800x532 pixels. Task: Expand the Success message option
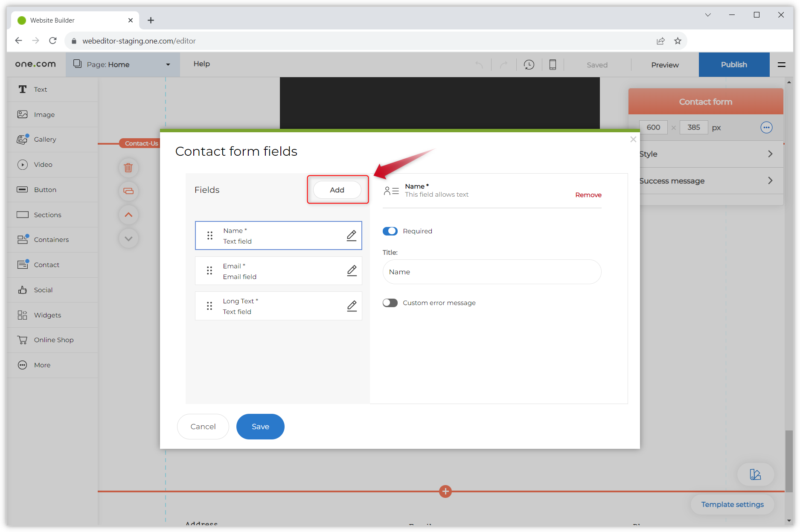[706, 181]
